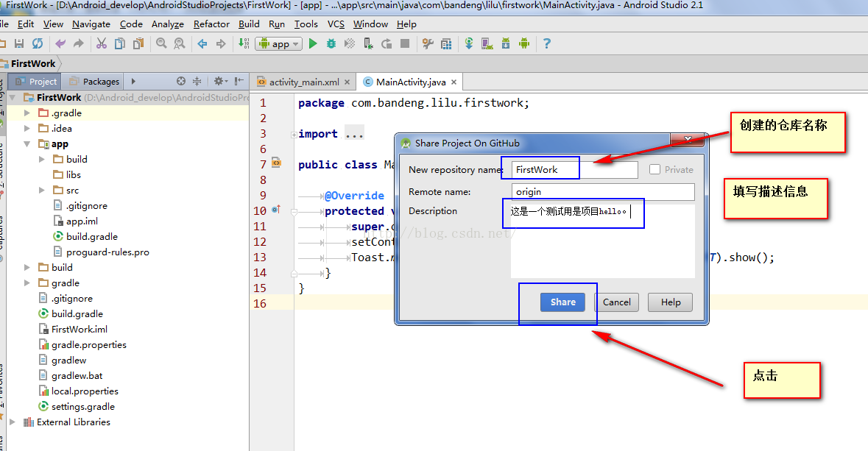The height and width of the screenshot is (451, 868).
Task: Open the app run configuration dropdown
Action: point(279,44)
